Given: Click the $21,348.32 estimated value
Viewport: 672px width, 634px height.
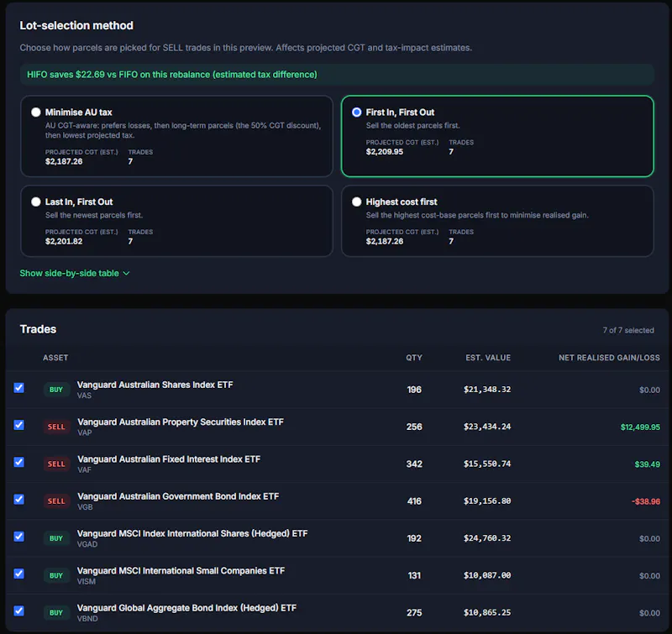Looking at the screenshot, I should pyautogui.click(x=487, y=390).
